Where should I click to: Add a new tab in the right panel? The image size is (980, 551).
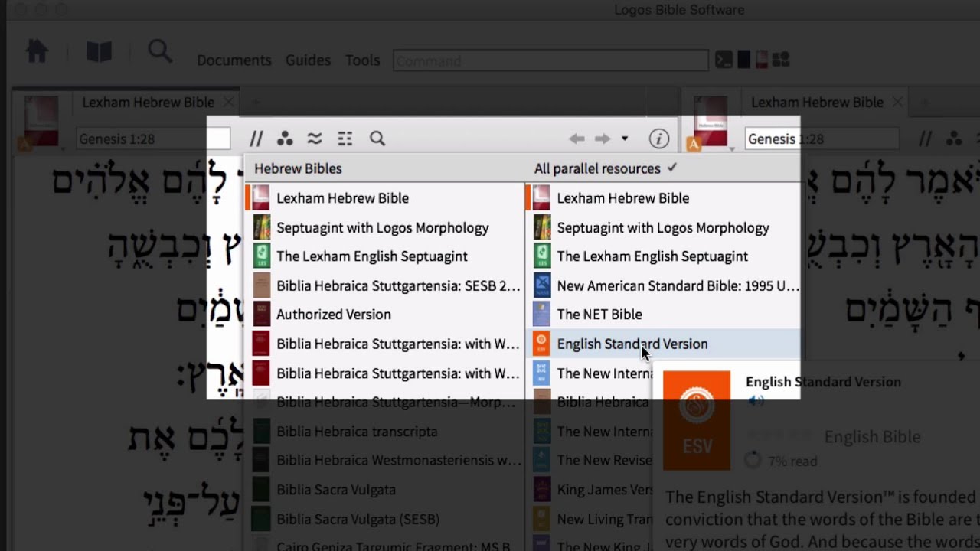924,102
